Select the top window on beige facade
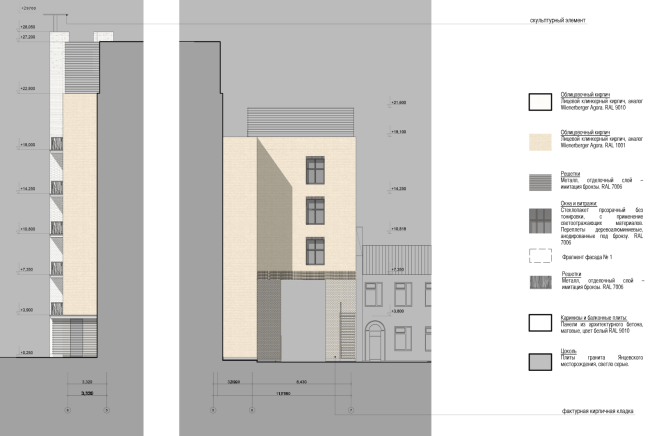Viewport: 650px width, 436px height. [x=315, y=170]
